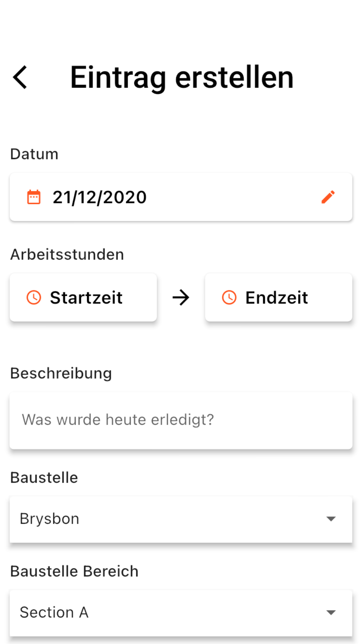Tap the orange calendar icon
362x644 pixels.
click(x=34, y=197)
